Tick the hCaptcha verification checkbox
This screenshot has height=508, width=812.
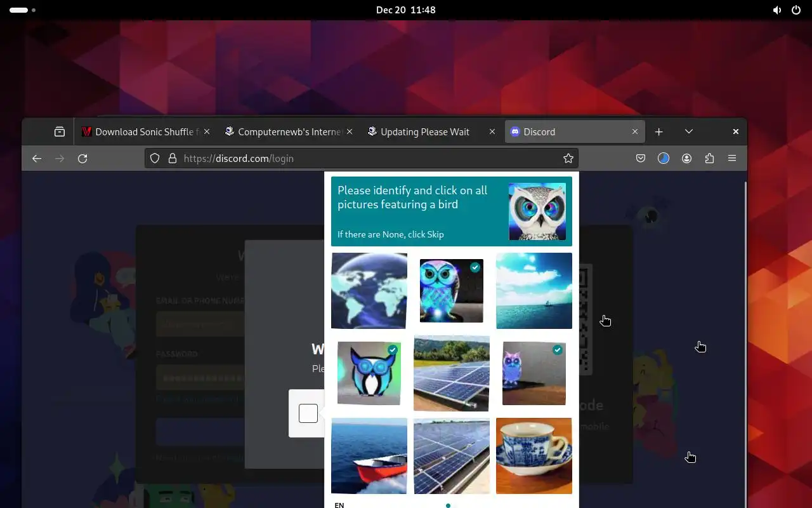click(x=308, y=413)
